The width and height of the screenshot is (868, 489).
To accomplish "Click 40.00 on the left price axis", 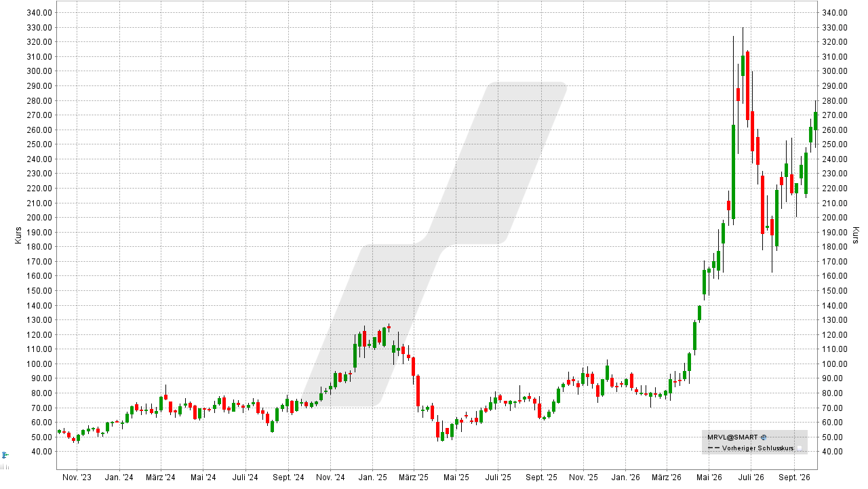I will (41, 452).
